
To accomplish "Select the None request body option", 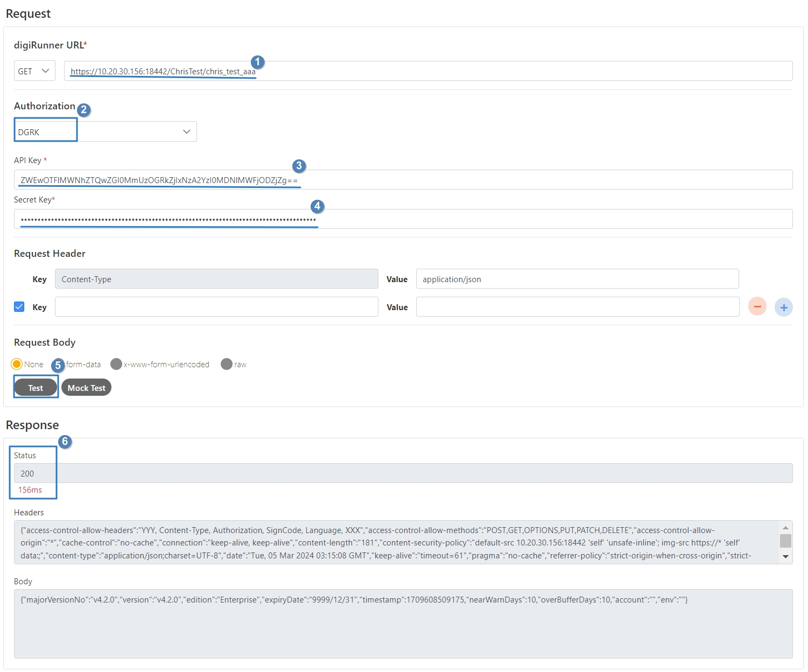I will (17, 364).
